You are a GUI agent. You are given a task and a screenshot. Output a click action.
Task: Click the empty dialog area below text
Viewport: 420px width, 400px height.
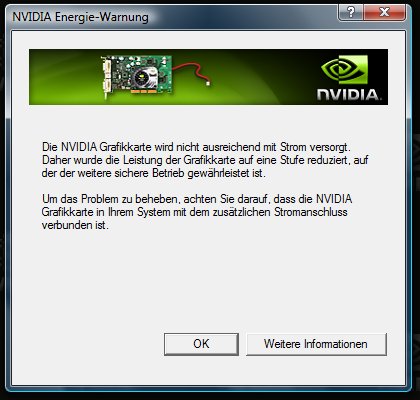(x=208, y=280)
